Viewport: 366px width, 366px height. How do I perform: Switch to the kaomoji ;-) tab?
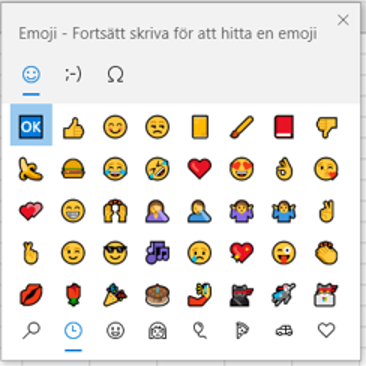(x=73, y=74)
